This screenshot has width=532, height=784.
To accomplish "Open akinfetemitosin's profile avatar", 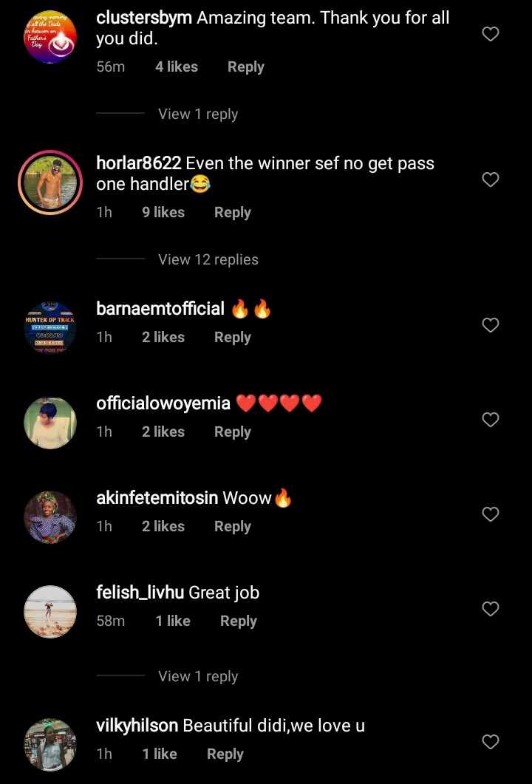I will (x=50, y=517).
